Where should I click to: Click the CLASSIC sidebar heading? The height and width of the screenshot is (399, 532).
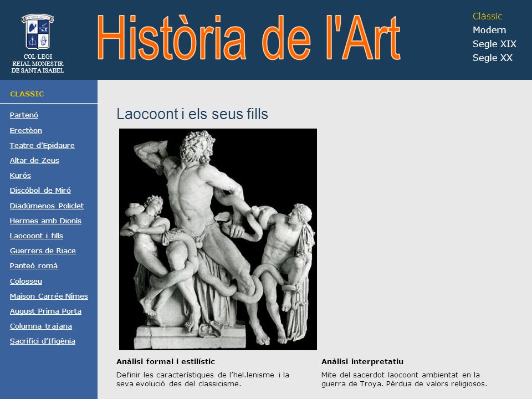(27, 94)
